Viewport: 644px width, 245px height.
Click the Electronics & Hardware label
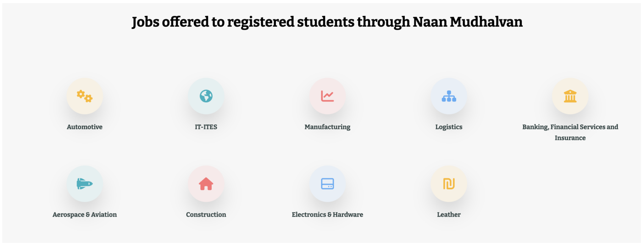pos(327,215)
